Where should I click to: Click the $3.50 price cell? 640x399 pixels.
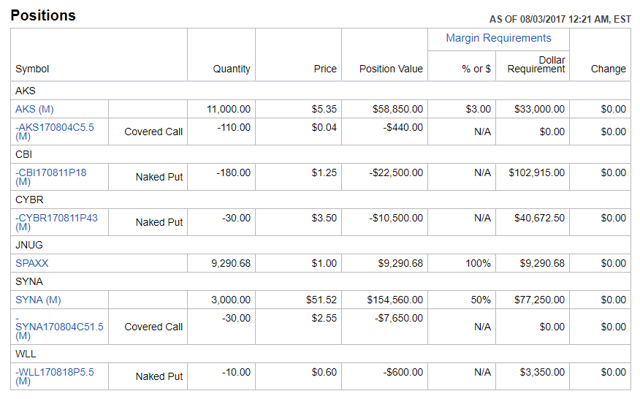[x=324, y=218]
